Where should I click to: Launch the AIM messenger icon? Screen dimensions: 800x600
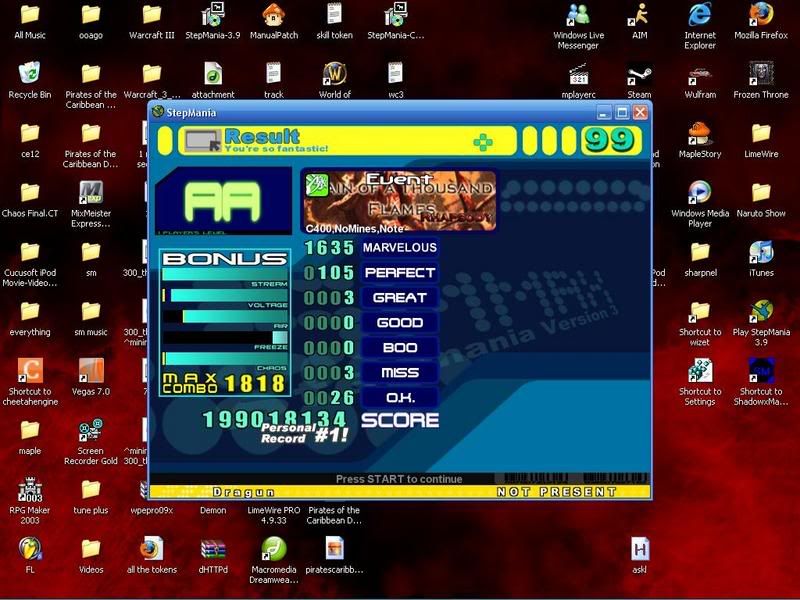[x=639, y=15]
